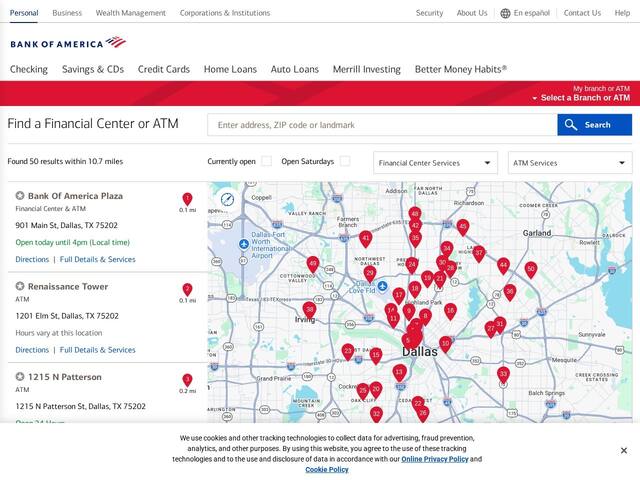Screen dimensions: 640x480
Task: Star Renaissance Tower as favorite
Action: point(20,286)
